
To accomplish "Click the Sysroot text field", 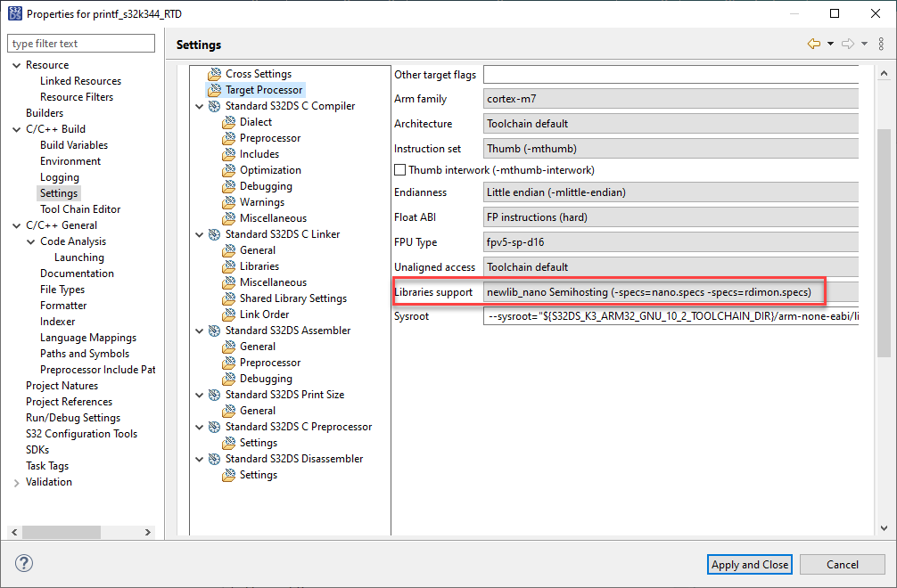I will pyautogui.click(x=671, y=316).
